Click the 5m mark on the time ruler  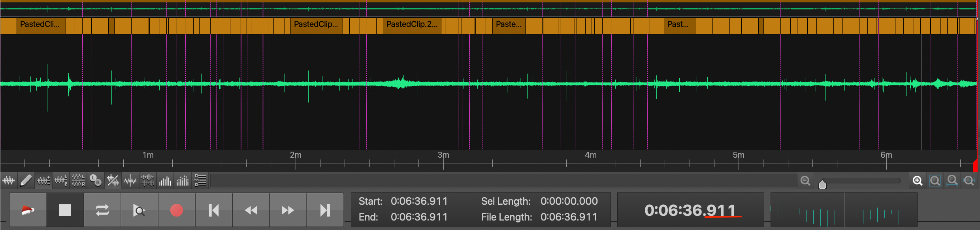pyautogui.click(x=739, y=155)
